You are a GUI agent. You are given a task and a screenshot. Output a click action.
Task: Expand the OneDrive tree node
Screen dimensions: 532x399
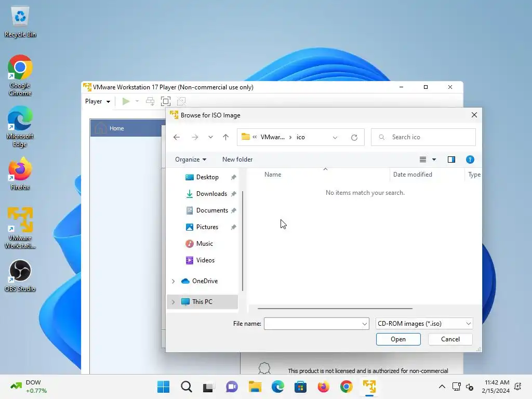[173, 281]
